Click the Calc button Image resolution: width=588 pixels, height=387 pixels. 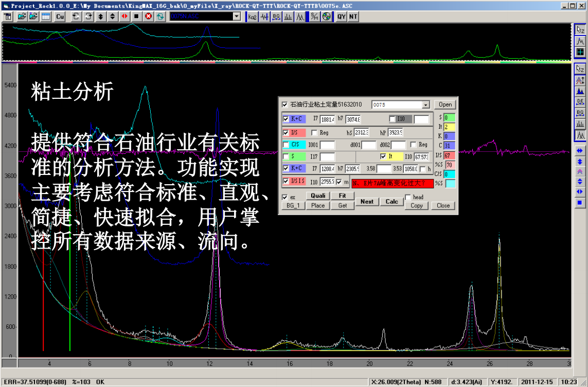pos(392,202)
